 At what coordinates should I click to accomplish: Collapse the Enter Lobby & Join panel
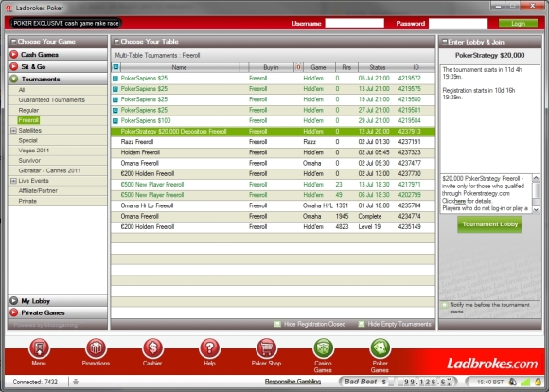tap(444, 42)
